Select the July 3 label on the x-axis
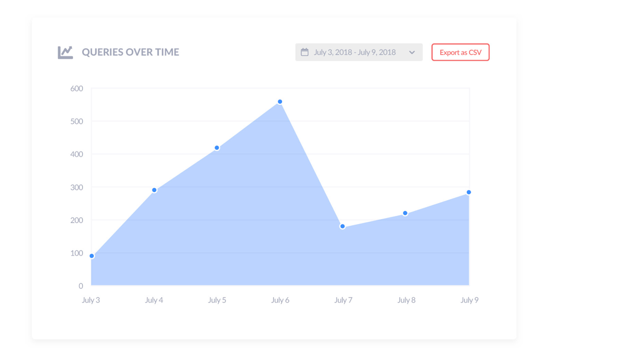The height and width of the screenshot is (358, 644). (91, 300)
